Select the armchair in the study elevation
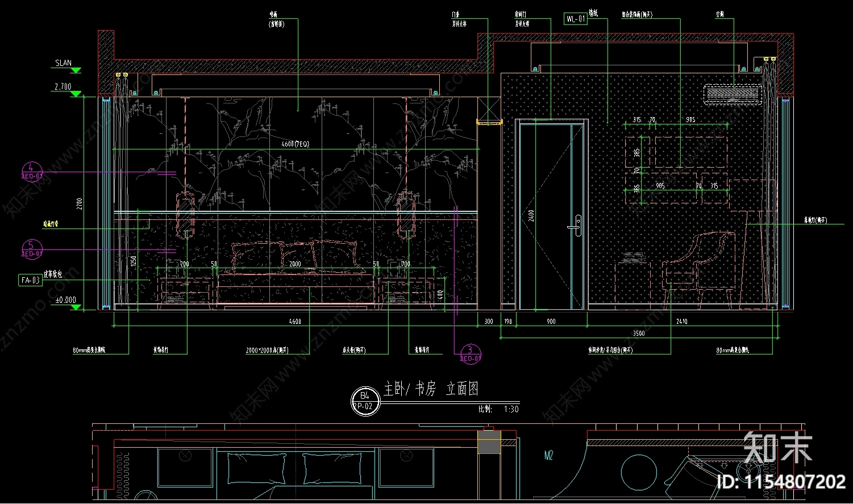853x504 pixels. point(699,270)
